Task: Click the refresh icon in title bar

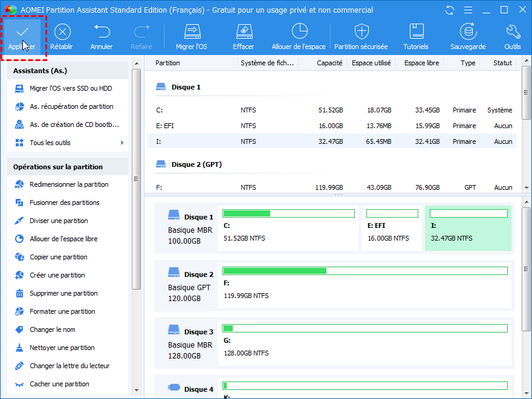Action: pyautogui.click(x=449, y=10)
